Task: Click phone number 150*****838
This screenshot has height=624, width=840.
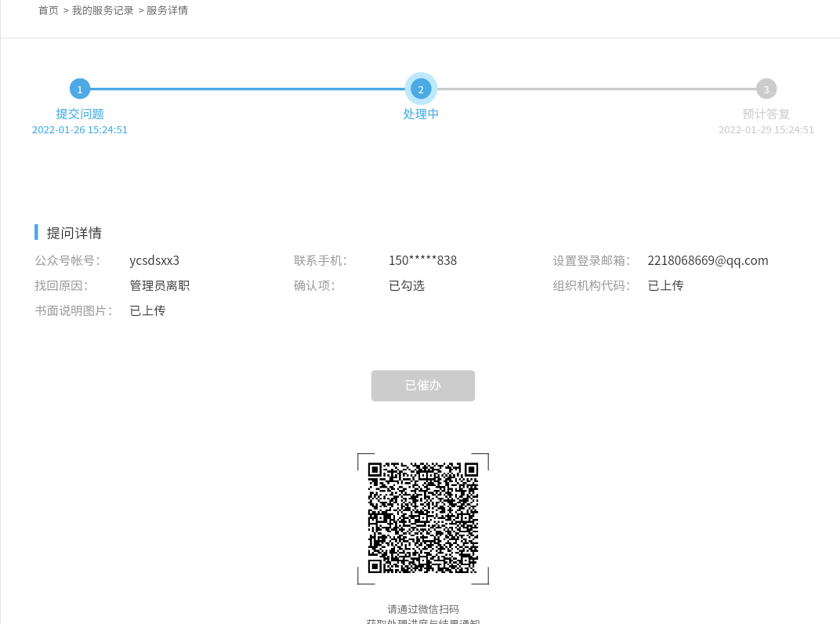Action: (422, 260)
